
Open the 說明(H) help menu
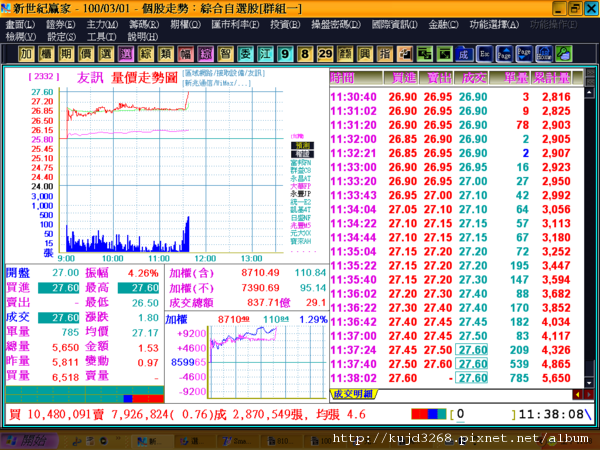click(142, 37)
